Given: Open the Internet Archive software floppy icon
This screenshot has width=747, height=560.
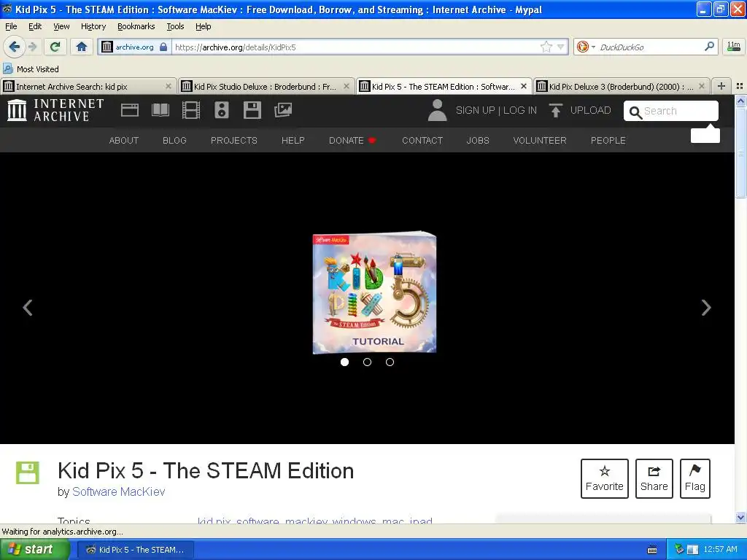Looking at the screenshot, I should pos(252,111).
